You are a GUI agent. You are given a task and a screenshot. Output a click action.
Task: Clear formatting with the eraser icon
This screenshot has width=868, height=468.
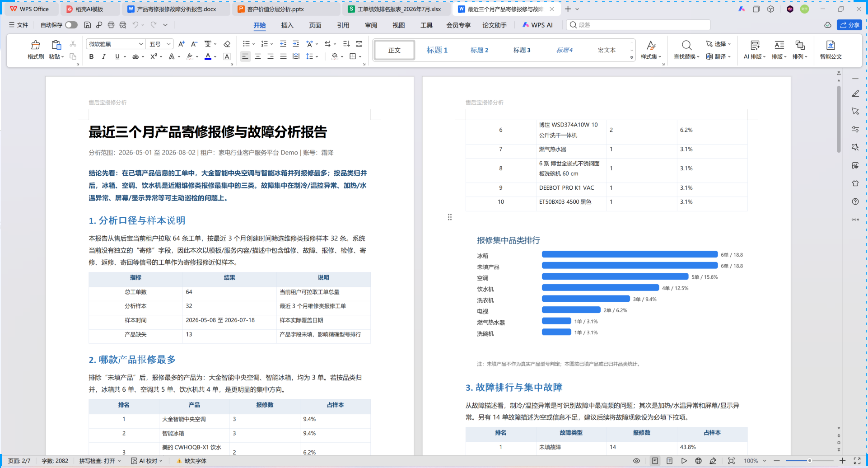click(x=227, y=44)
